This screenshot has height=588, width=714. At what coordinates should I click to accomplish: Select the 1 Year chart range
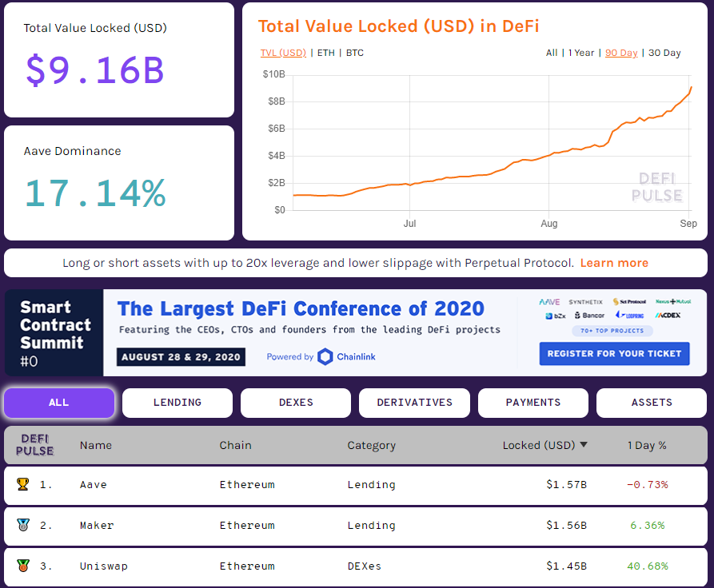[581, 53]
